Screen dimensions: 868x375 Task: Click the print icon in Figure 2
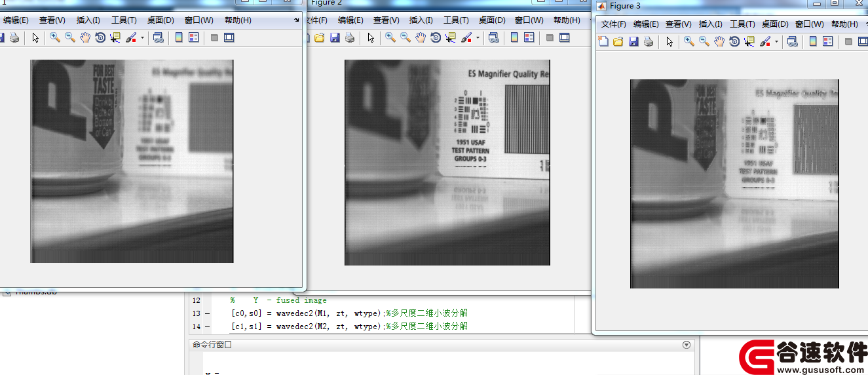350,38
